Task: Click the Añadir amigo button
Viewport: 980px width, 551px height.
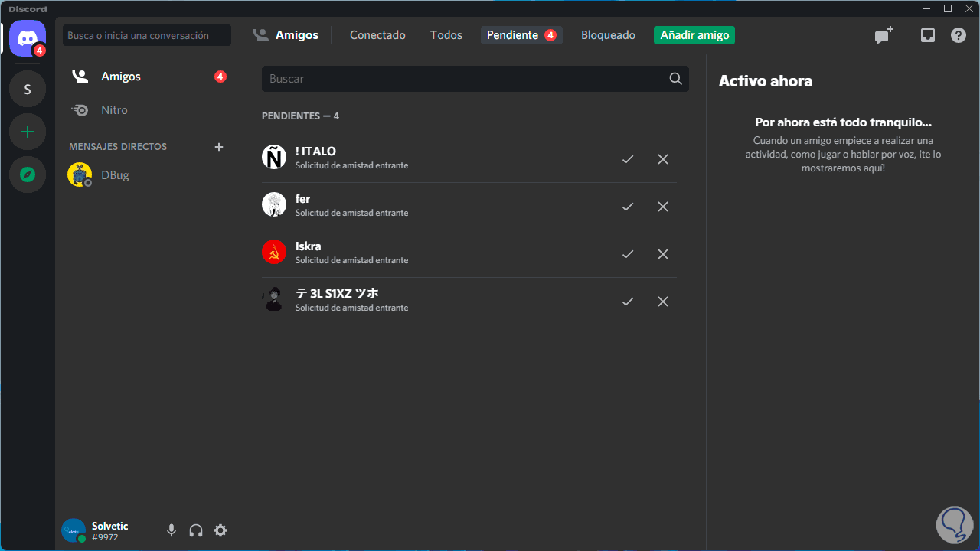Action: [694, 35]
